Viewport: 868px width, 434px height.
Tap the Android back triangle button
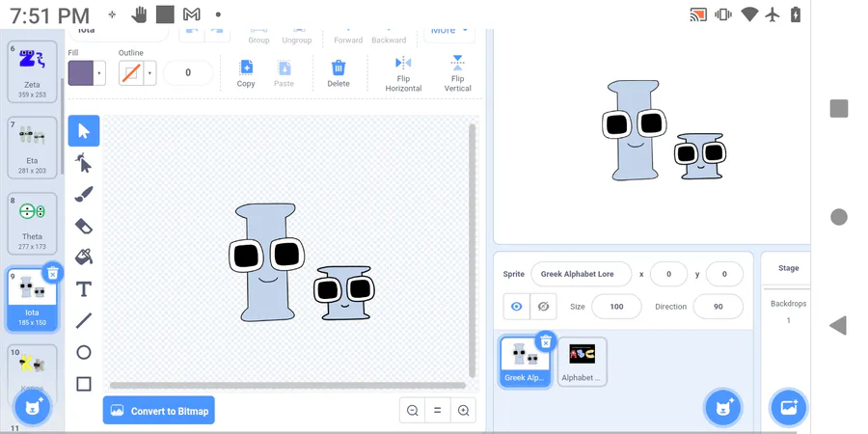[839, 326]
